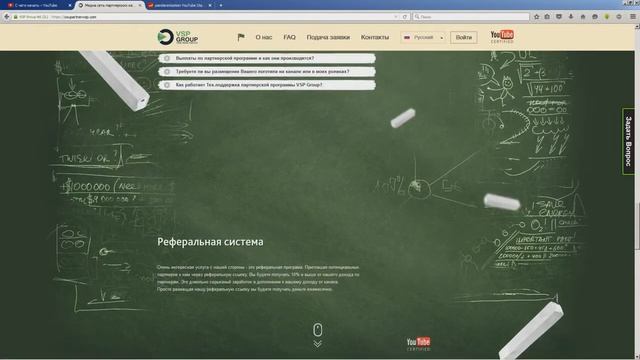Viewport: 640px width, 360px height.
Task: Click the browser address bar URL
Action: tap(80, 17)
